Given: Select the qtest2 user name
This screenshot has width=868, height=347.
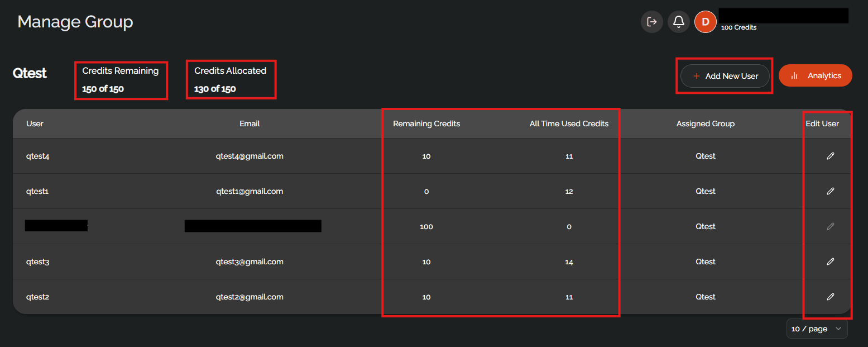Looking at the screenshot, I should pos(38,297).
